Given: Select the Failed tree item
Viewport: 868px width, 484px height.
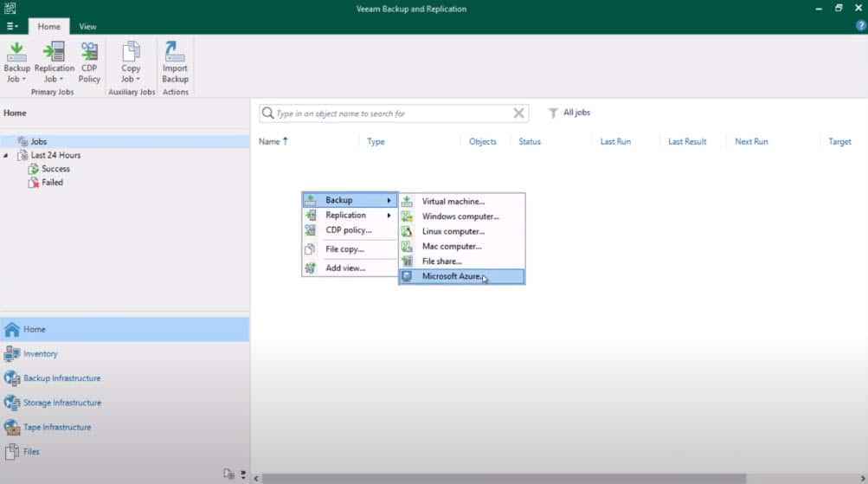Looking at the screenshot, I should 52,182.
